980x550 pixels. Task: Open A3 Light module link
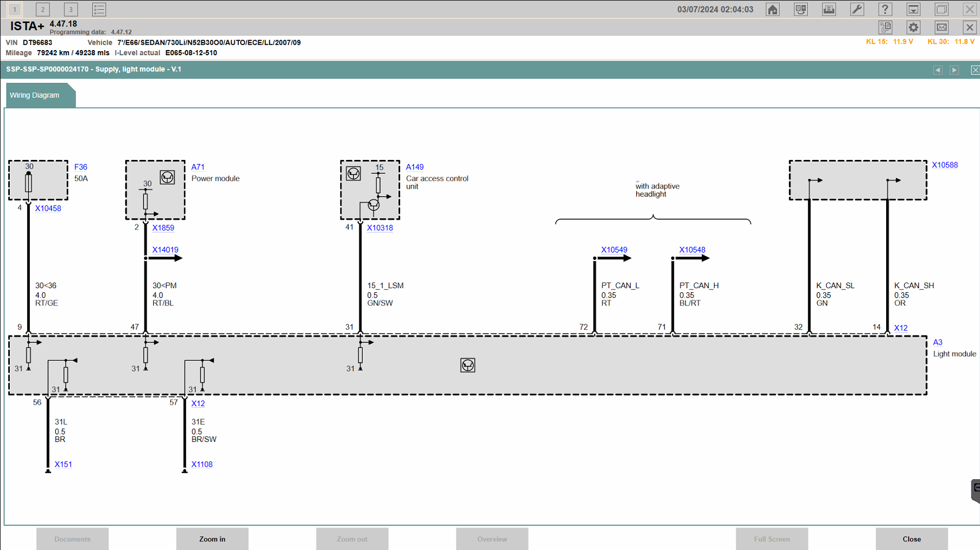[x=937, y=342]
